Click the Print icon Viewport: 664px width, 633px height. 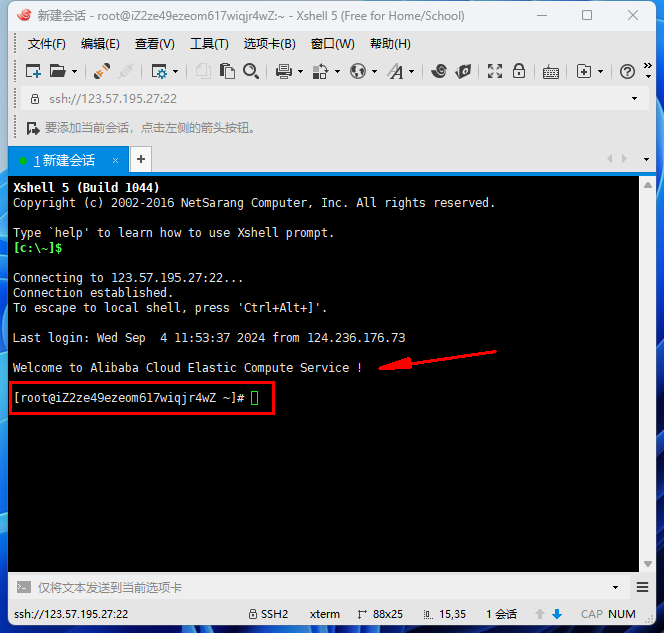pos(284,71)
